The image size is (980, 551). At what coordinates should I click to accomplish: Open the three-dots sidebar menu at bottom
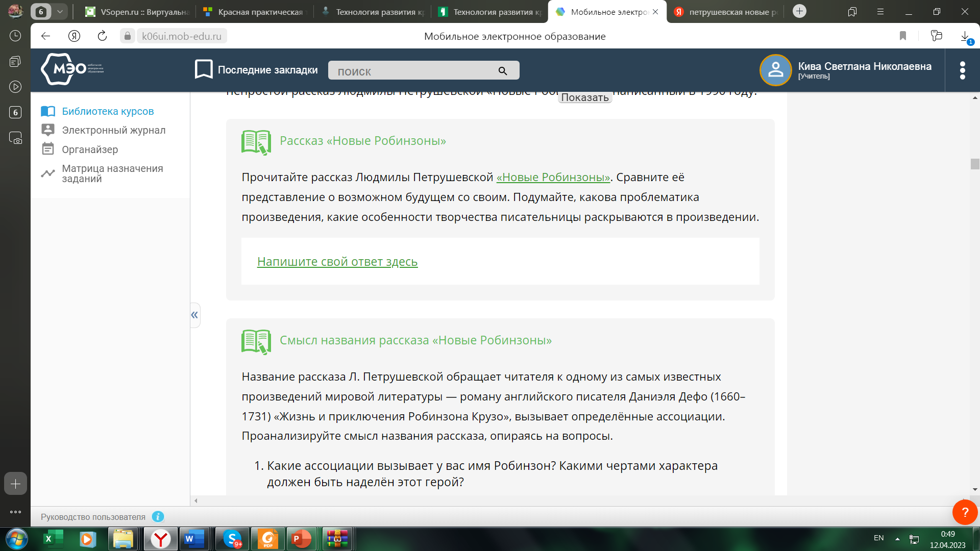pos(15,512)
